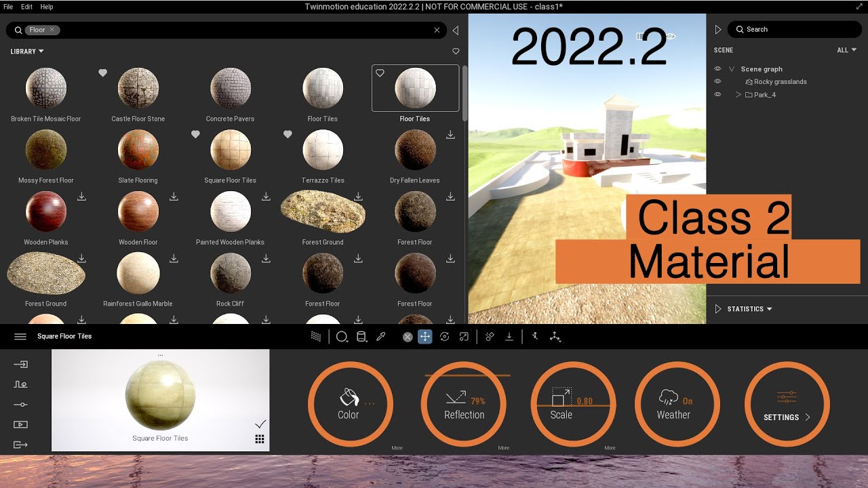Expand the Statistics panel triangle
Image resolution: width=868 pixels, height=488 pixels.
pyautogui.click(x=718, y=309)
